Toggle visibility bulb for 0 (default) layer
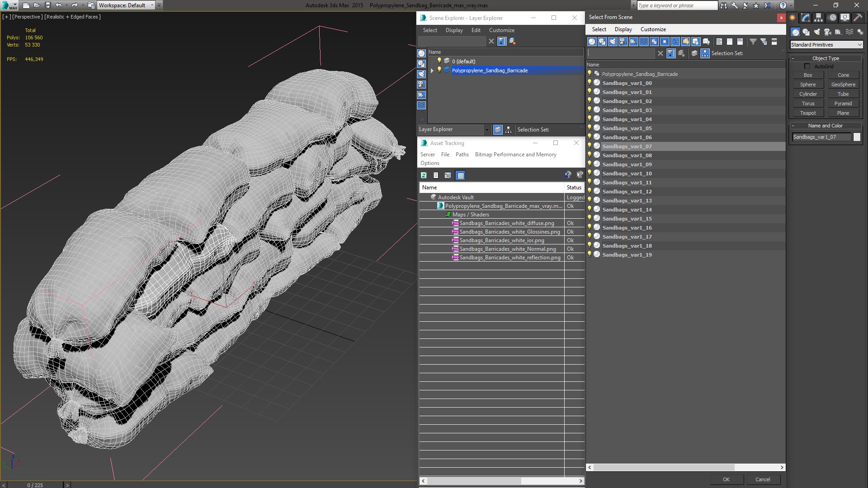 pyautogui.click(x=439, y=61)
